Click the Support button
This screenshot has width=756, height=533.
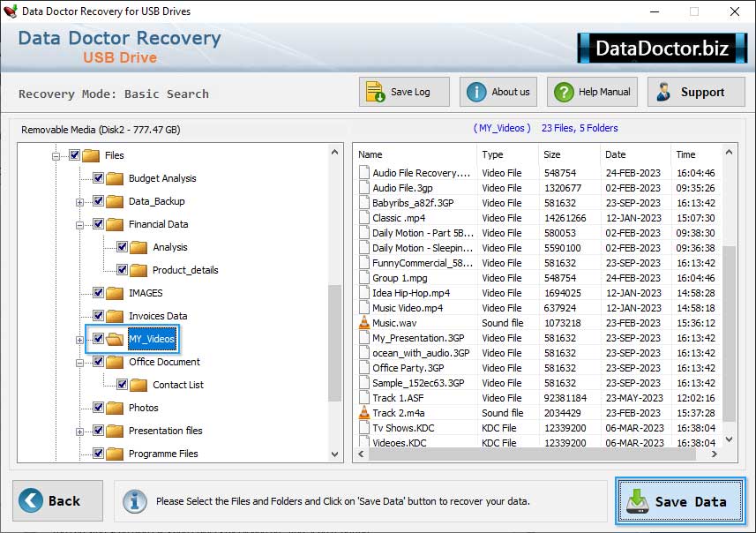click(x=696, y=92)
